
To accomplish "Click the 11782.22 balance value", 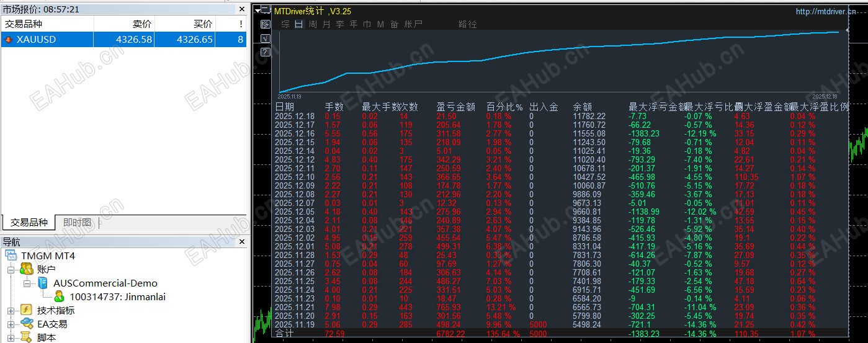I will [x=589, y=116].
